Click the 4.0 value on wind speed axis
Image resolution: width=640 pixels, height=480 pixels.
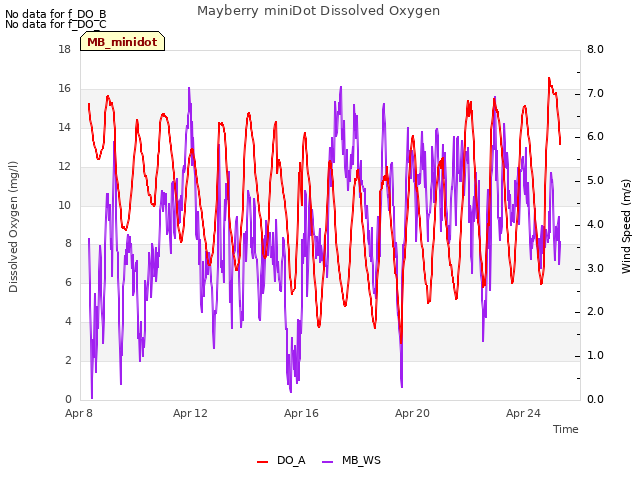595,224
